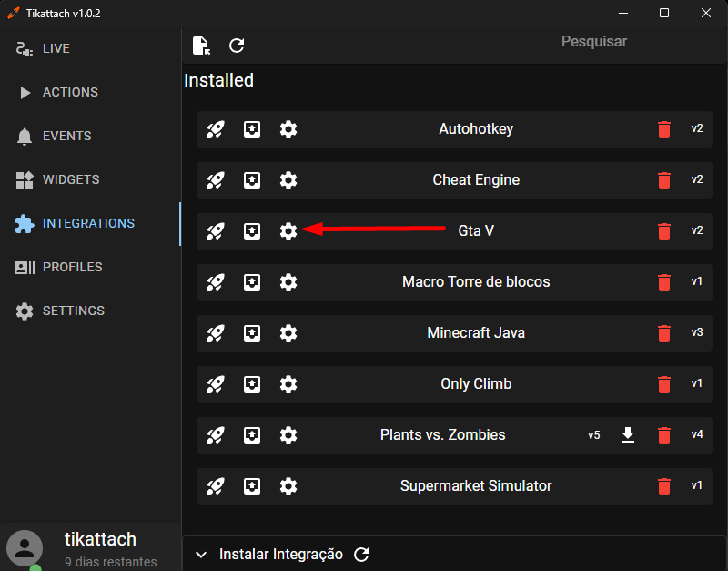Screen dimensions: 728x571
Task: Click the tikattach username text
Action: tap(100, 539)
